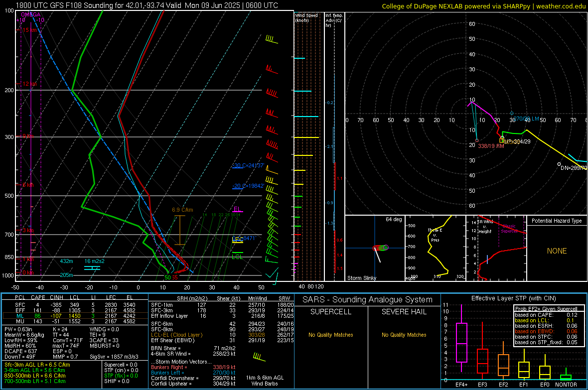Click the LCL-EL (Cloud Layer) row
588x390 pixels.
[x=222, y=335]
